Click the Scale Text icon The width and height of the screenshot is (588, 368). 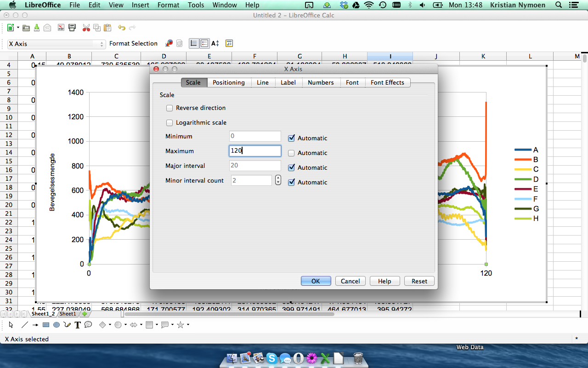[x=215, y=43]
